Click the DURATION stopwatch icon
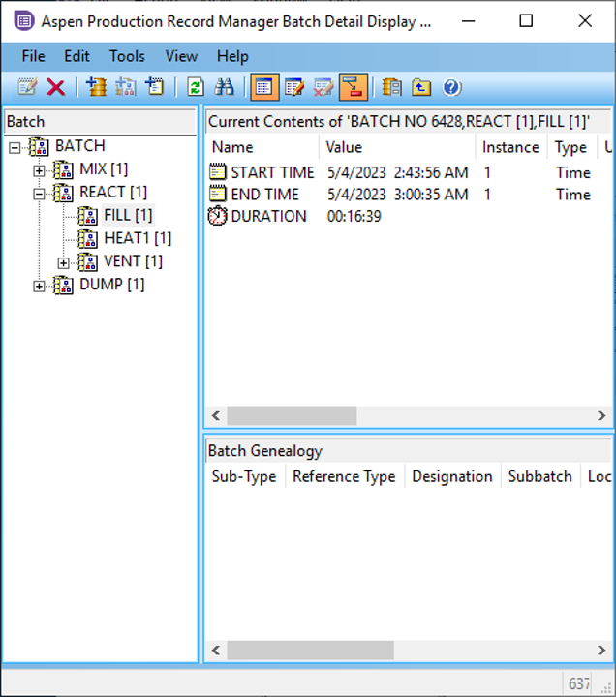Image resolution: width=616 pixels, height=697 pixels. [x=218, y=216]
